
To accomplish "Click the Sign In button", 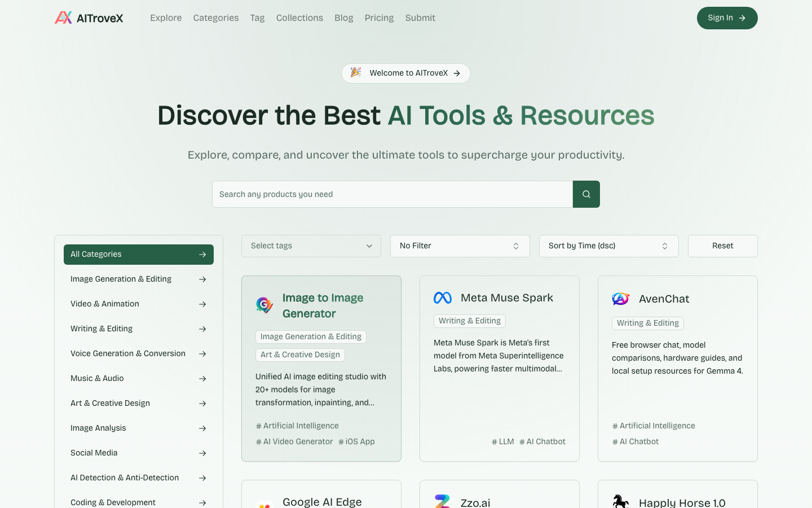I will click(727, 18).
